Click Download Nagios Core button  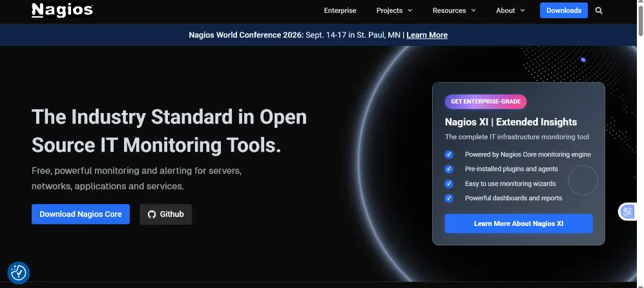pos(81,214)
